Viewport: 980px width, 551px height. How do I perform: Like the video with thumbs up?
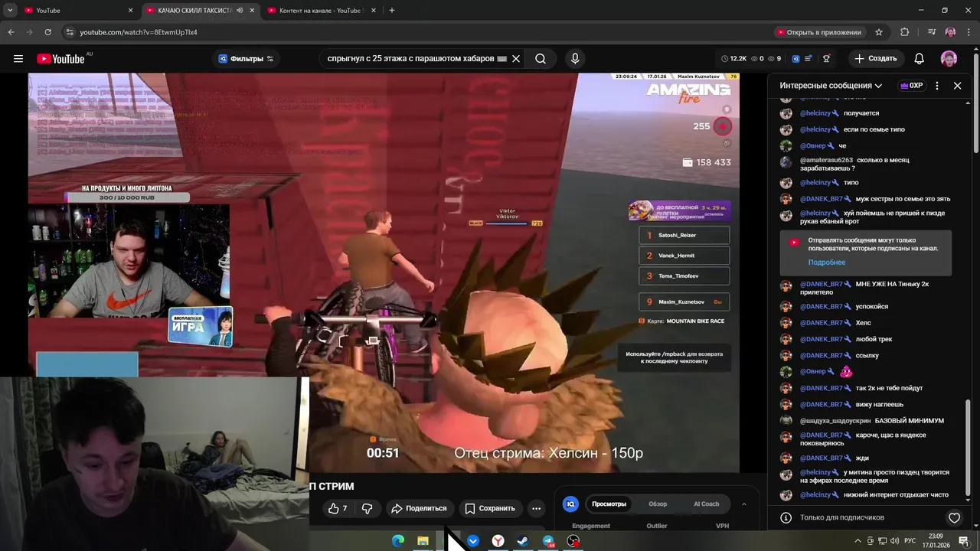[337, 508]
